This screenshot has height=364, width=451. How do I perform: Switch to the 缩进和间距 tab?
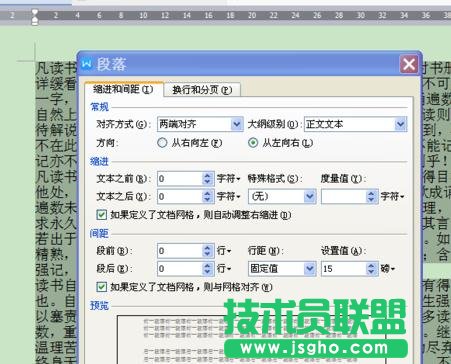tap(123, 89)
